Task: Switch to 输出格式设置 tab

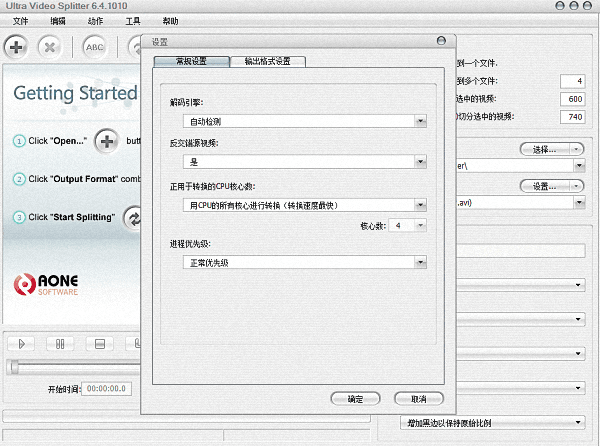Action: 267,61
